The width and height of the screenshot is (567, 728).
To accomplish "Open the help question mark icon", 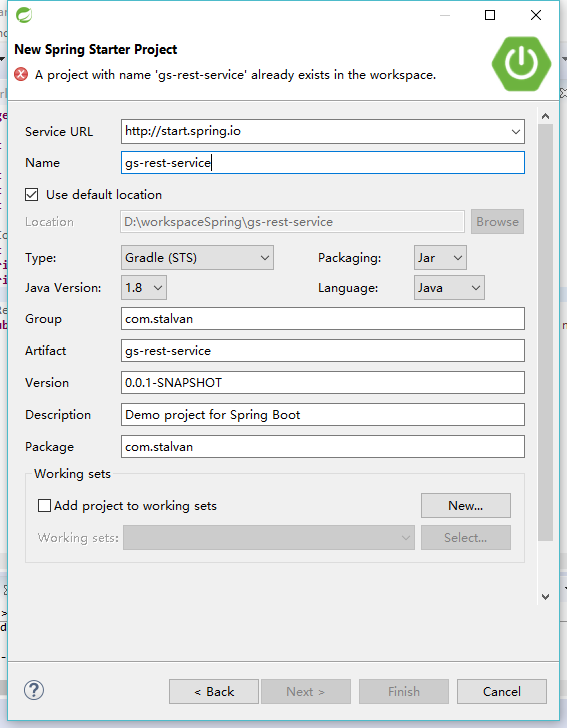I will pyautogui.click(x=34, y=690).
